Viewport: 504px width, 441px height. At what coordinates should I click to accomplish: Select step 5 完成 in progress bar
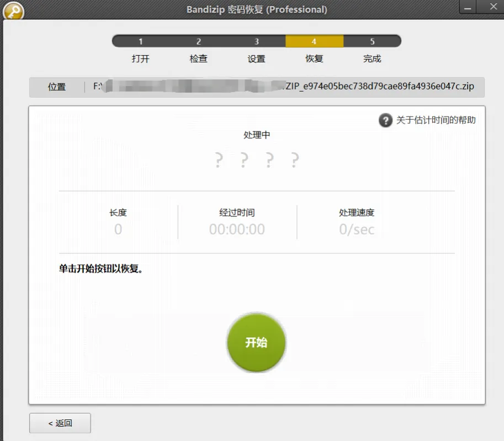coord(372,41)
